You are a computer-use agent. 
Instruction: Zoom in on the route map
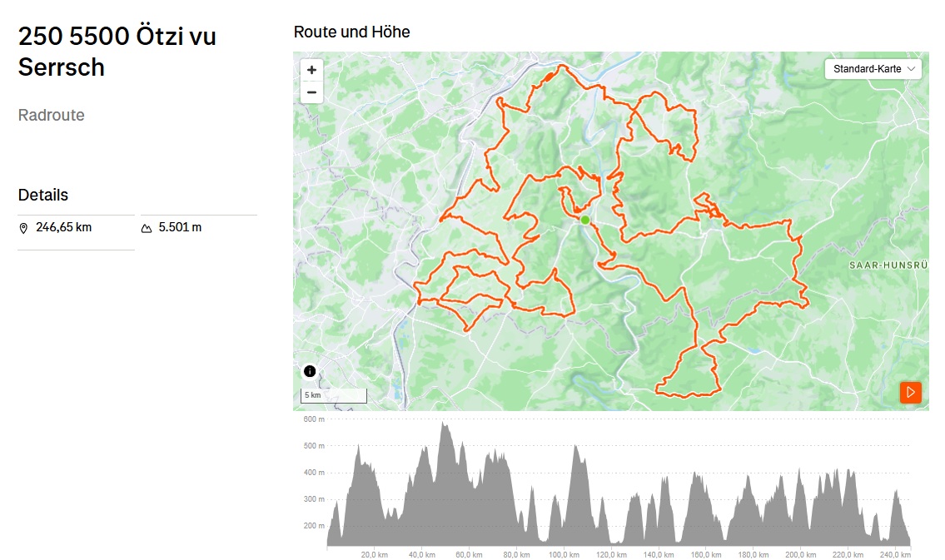pos(311,70)
